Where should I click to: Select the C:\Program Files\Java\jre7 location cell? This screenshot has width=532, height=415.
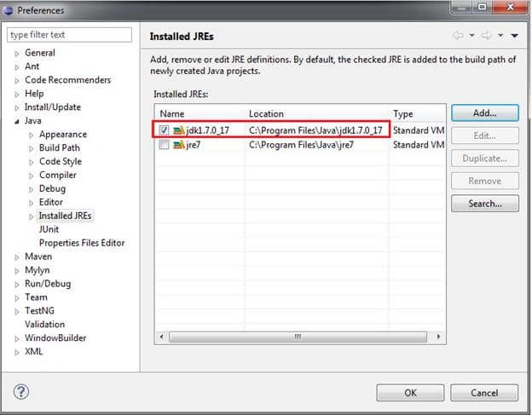point(301,145)
